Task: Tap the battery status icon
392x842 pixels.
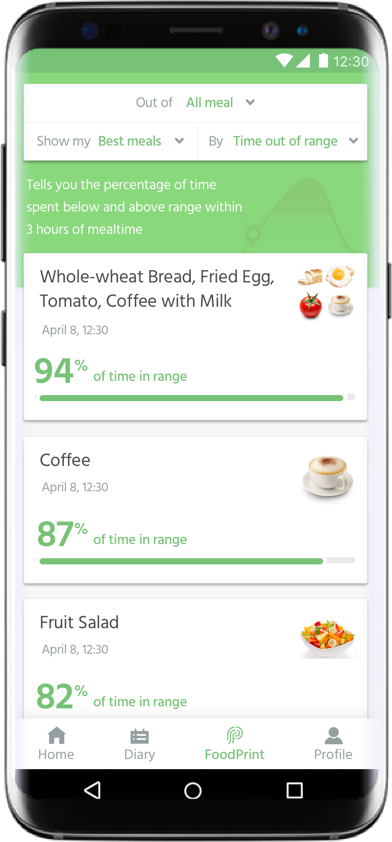Action: [323, 61]
